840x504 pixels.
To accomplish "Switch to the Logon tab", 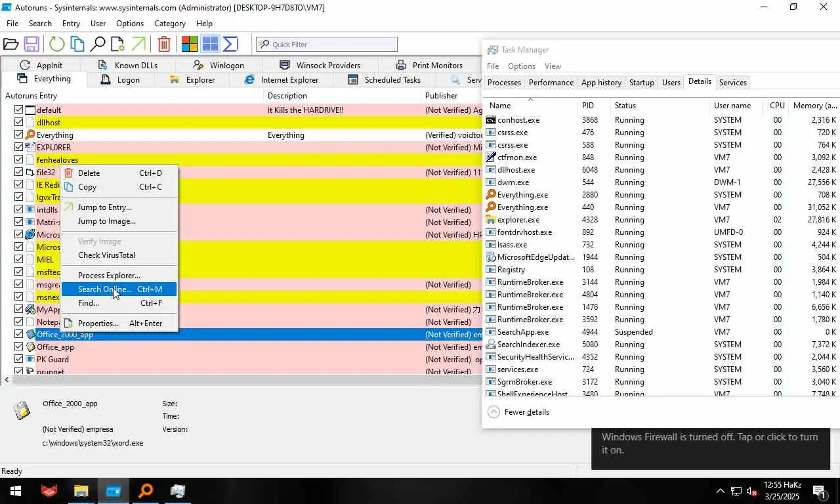I will [x=120, y=80].
